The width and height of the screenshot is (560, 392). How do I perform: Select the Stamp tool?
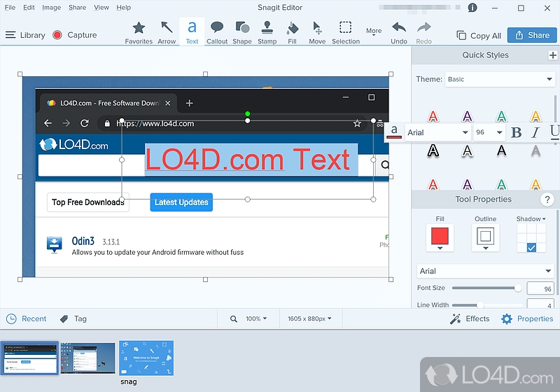[x=267, y=32]
